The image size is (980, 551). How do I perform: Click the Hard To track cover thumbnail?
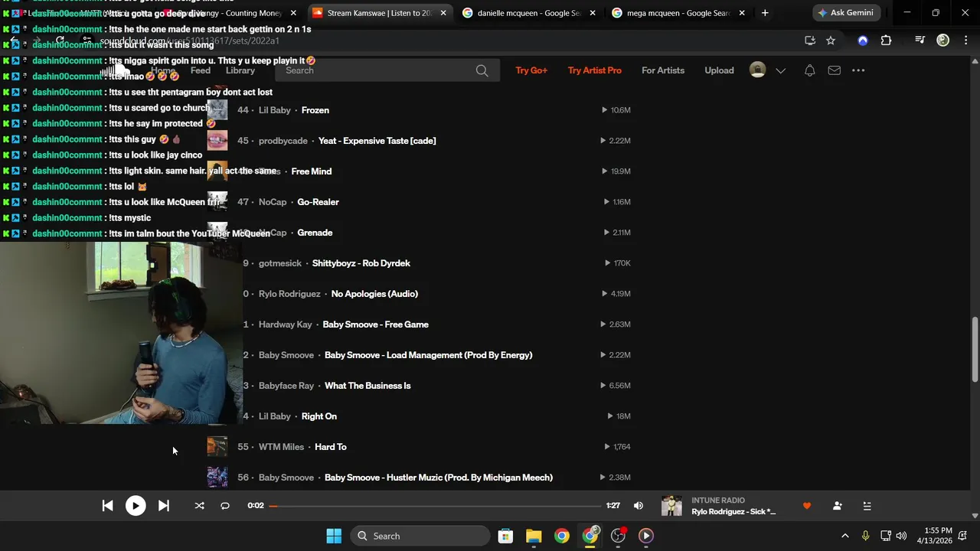point(217,447)
